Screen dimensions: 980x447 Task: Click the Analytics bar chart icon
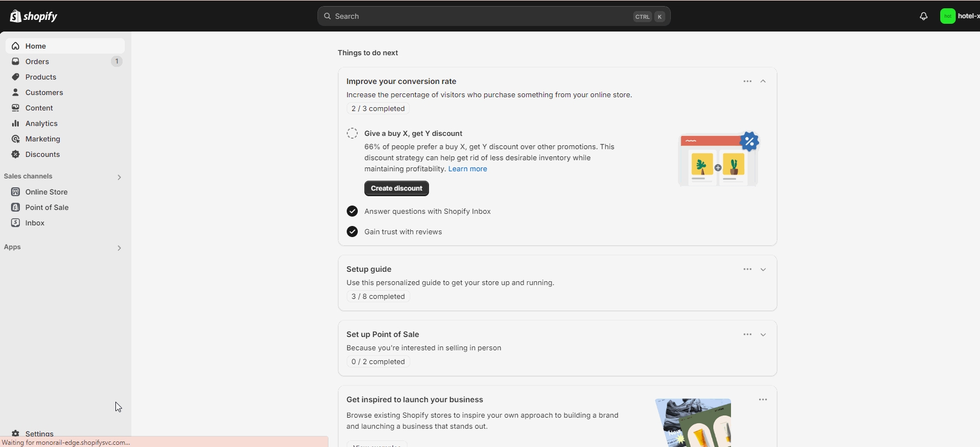pyautogui.click(x=15, y=123)
